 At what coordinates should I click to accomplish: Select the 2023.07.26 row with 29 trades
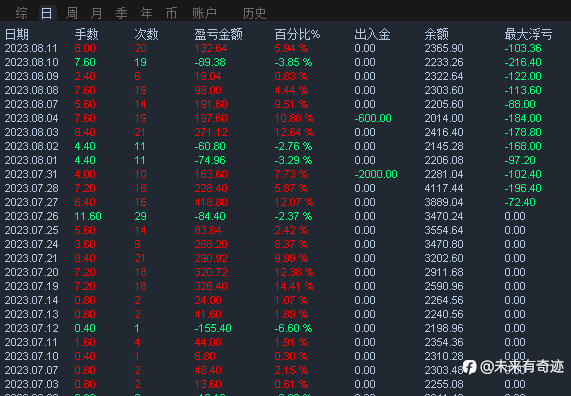pos(286,216)
